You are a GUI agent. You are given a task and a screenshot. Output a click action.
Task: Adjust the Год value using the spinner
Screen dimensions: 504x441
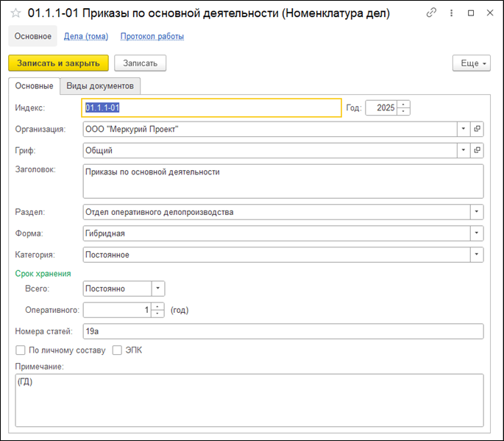pyautogui.click(x=404, y=107)
